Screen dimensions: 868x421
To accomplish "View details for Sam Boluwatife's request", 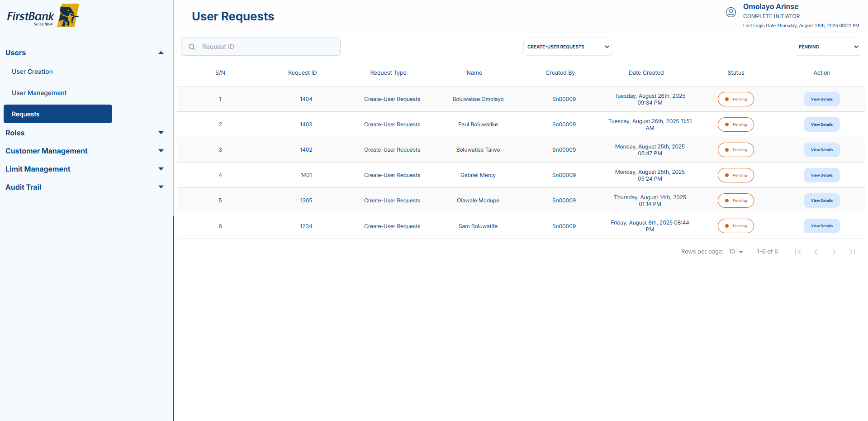I will pyautogui.click(x=821, y=226).
